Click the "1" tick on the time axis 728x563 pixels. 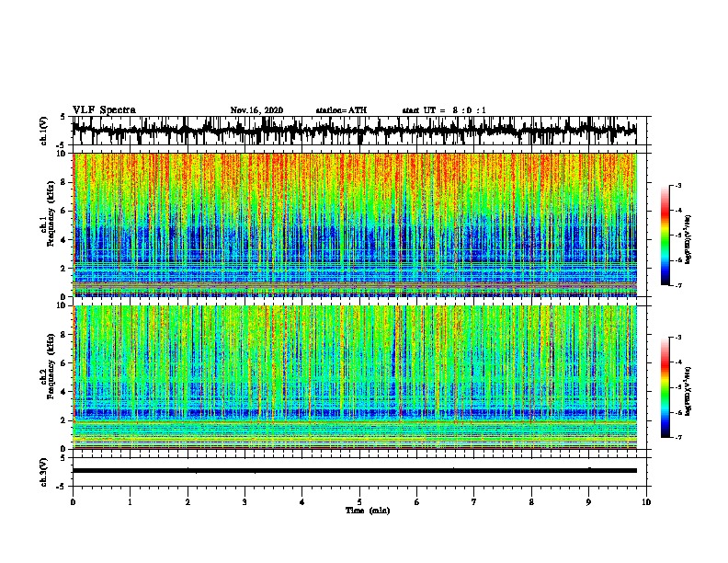[131, 502]
